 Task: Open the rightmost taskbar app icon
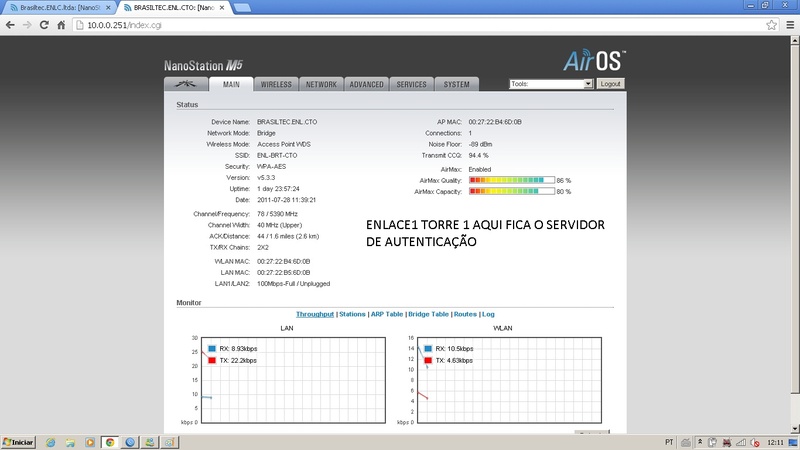169,442
